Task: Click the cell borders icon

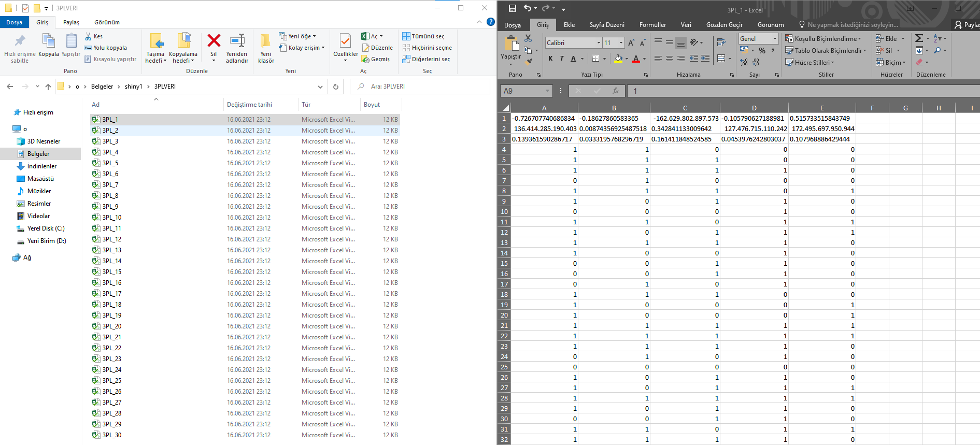Action: [x=596, y=59]
